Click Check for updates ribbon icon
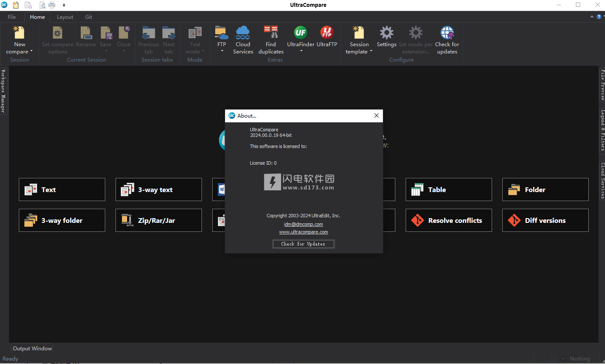 click(447, 33)
